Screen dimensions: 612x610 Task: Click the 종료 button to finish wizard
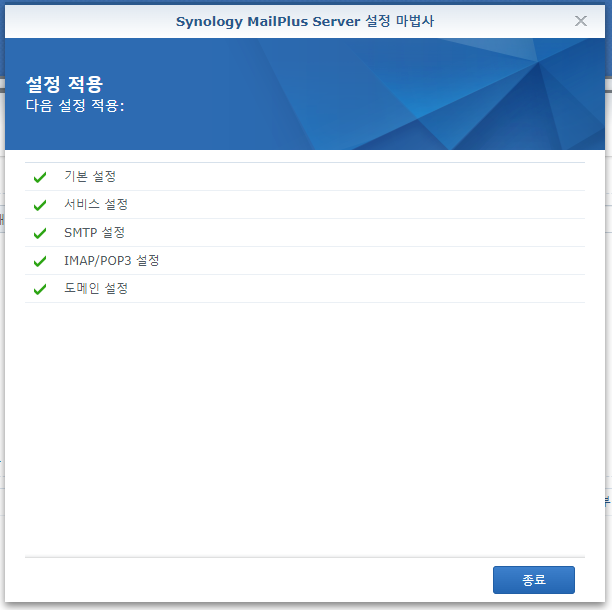[x=533, y=580]
